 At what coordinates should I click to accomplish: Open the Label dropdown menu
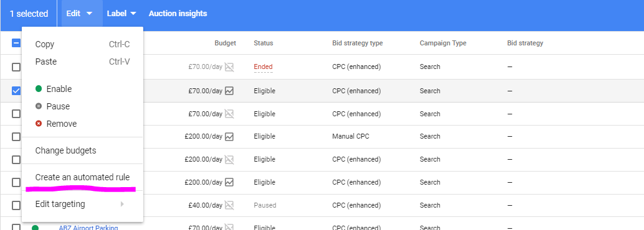[121, 14]
